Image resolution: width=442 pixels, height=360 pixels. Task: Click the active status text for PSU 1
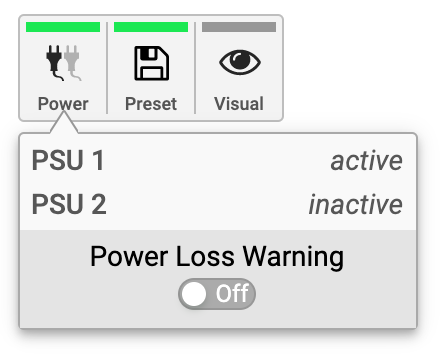pyautogui.click(x=367, y=161)
